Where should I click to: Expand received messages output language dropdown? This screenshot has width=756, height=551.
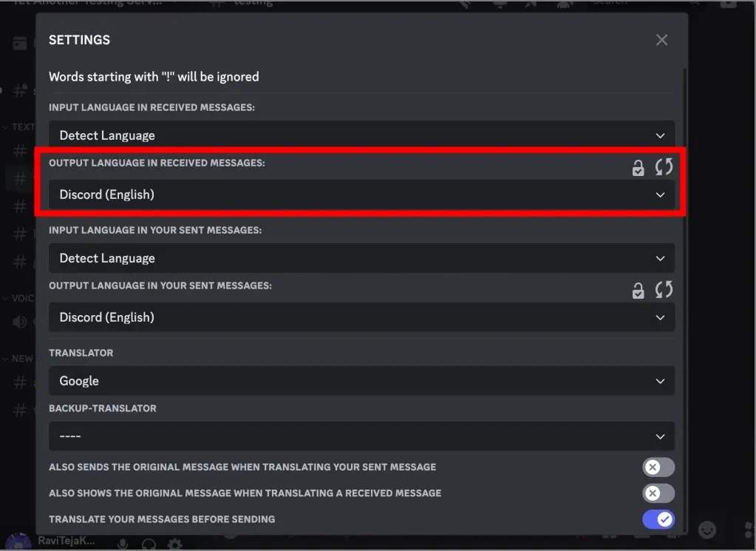tap(361, 195)
